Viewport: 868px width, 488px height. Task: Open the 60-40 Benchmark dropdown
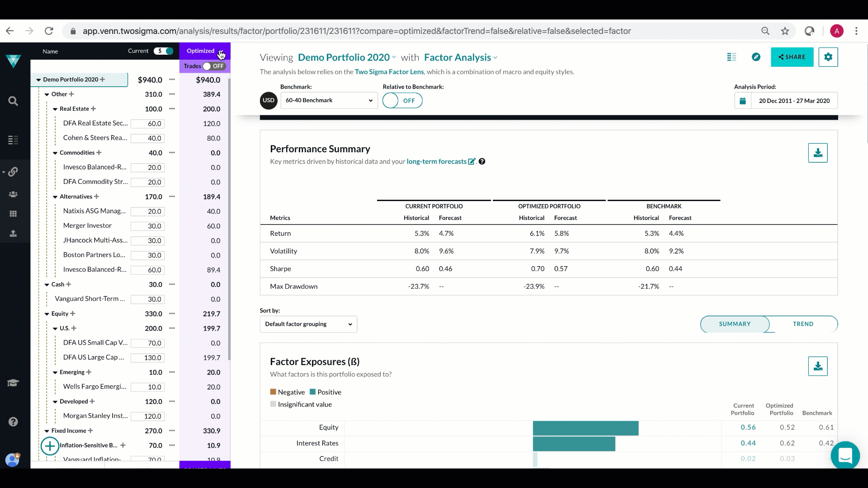tap(329, 100)
